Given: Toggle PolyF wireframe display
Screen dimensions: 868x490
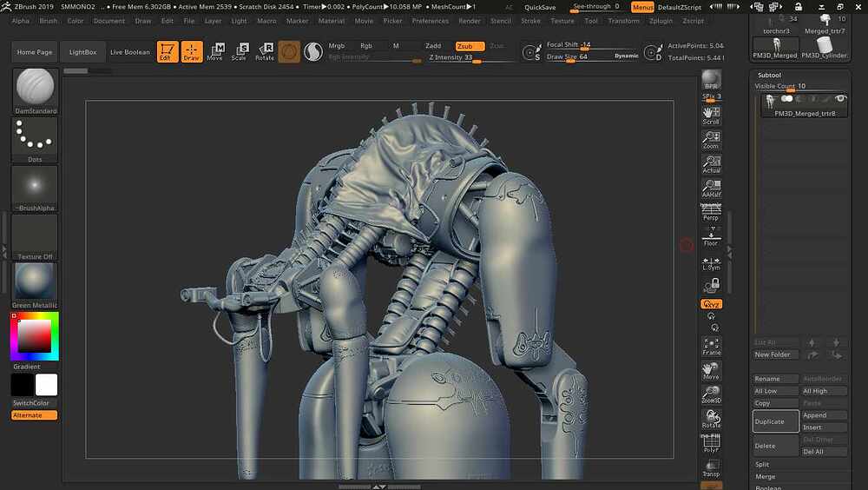Looking at the screenshot, I should (712, 444).
